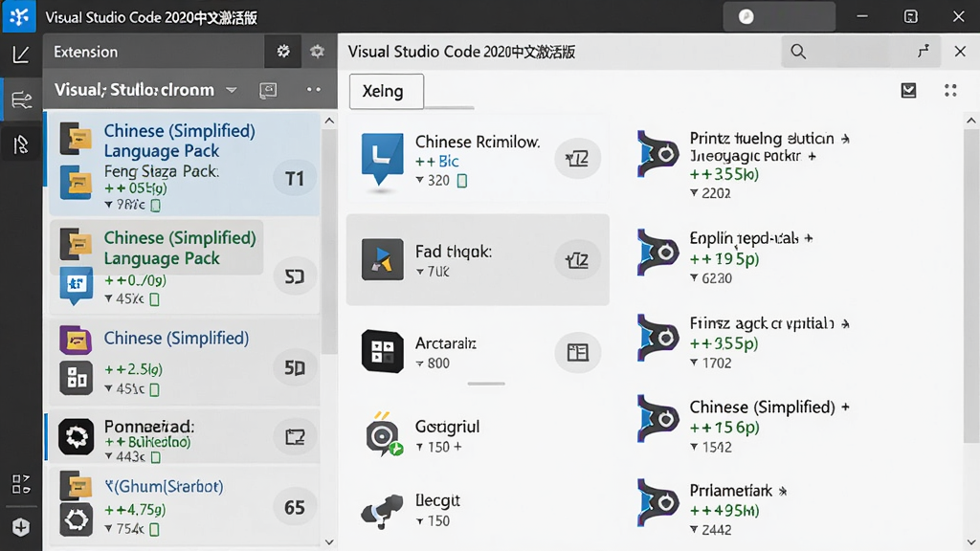
Task: Click the camera icon beside Prliametfark
Action: pyautogui.click(x=657, y=503)
